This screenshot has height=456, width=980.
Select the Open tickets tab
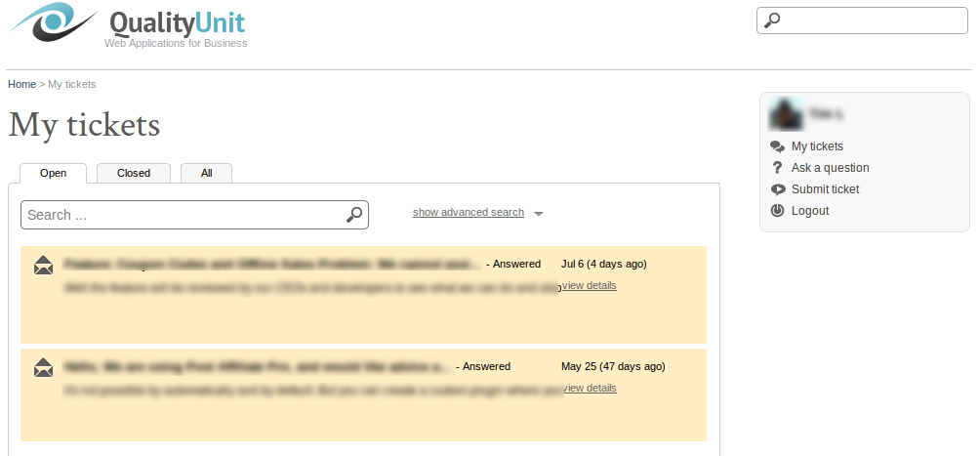(x=53, y=173)
